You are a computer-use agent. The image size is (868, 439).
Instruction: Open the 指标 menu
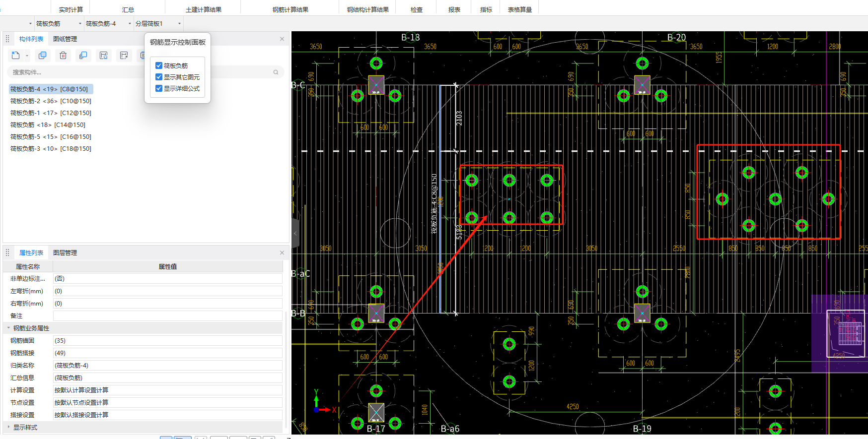486,9
